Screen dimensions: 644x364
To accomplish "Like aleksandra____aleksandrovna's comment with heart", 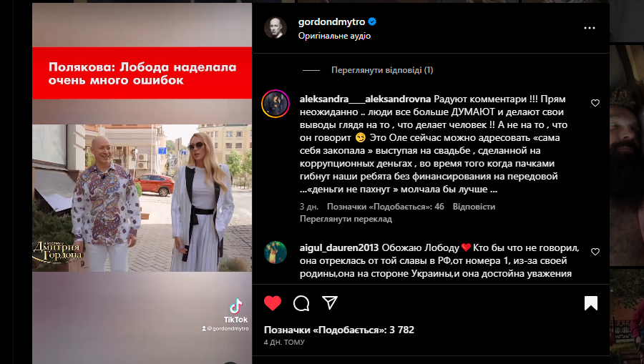I will pos(595,103).
